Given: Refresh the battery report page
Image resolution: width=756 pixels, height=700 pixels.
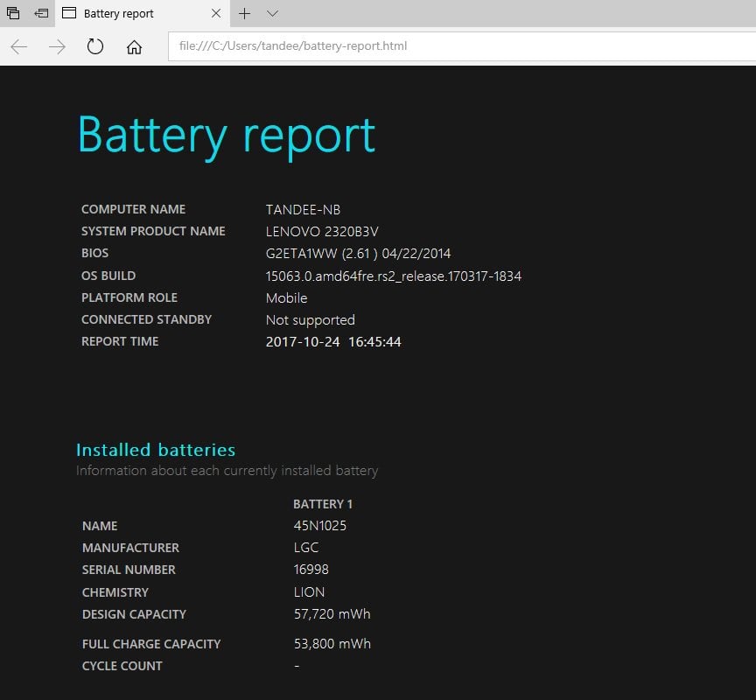Looking at the screenshot, I should pos(95,46).
